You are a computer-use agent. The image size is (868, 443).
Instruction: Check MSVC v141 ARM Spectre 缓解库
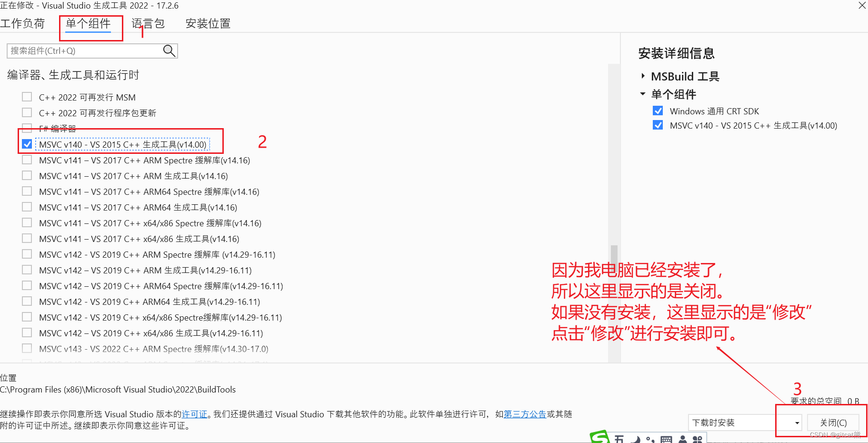click(x=27, y=160)
